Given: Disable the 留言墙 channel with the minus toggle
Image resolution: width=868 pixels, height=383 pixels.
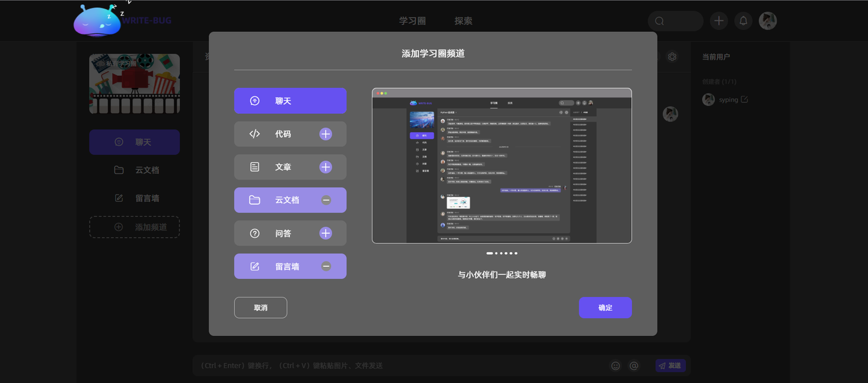Looking at the screenshot, I should 325,266.
